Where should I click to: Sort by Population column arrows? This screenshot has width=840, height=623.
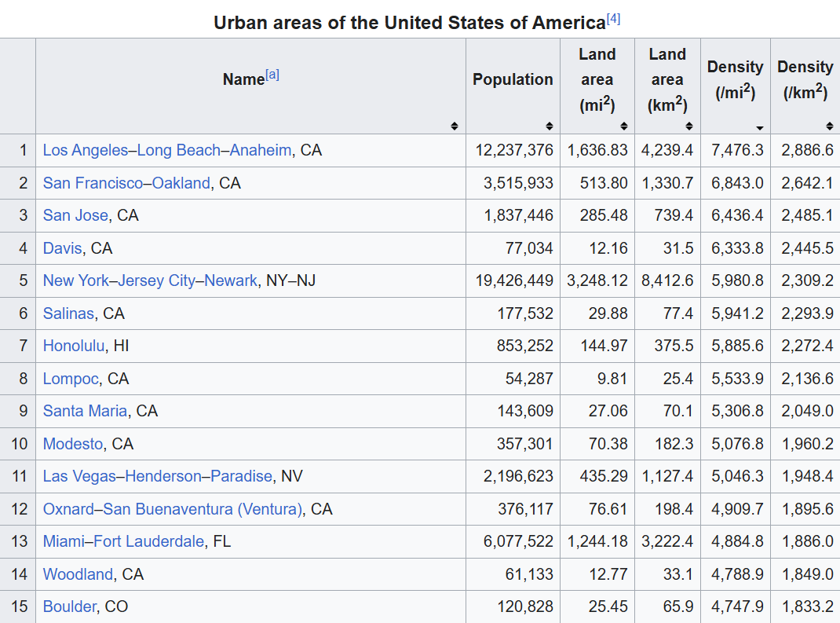[549, 126]
